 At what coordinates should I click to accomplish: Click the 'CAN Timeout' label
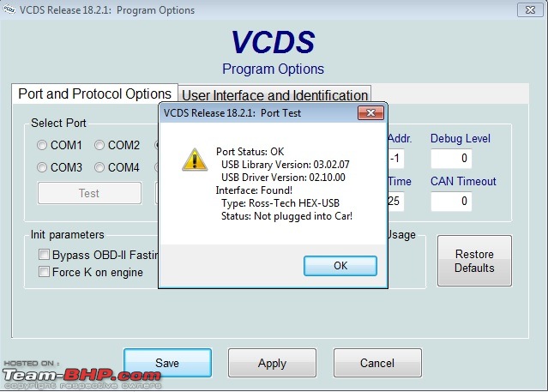463,181
